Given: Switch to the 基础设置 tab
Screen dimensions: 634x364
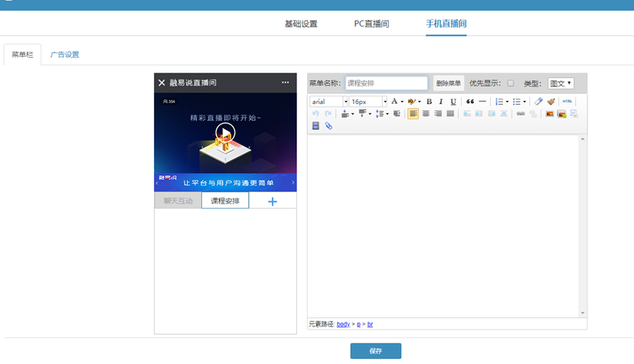Looking at the screenshot, I should [x=301, y=24].
